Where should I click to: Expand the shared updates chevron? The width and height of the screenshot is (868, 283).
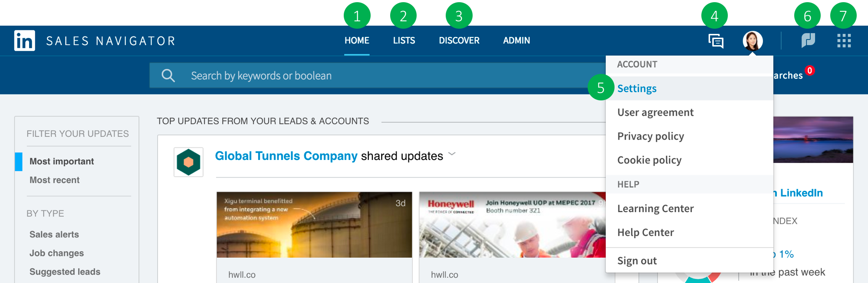point(452,154)
